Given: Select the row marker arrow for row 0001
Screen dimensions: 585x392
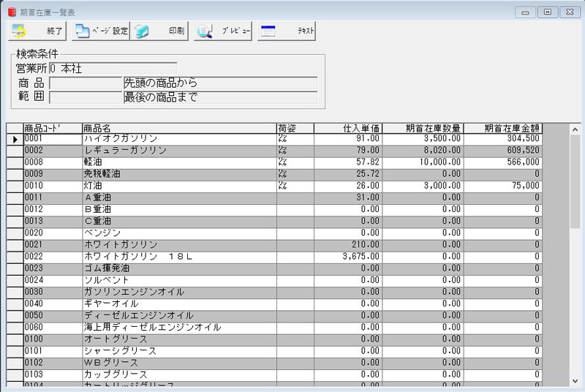Looking at the screenshot, I should pyautogui.click(x=15, y=138).
